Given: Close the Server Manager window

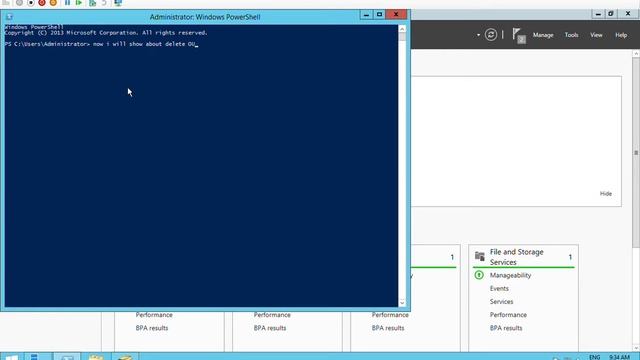Looking at the screenshot, I should pos(628,14).
